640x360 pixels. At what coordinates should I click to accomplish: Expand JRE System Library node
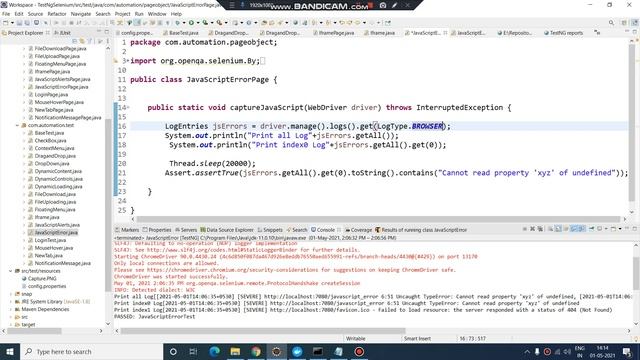point(11,302)
